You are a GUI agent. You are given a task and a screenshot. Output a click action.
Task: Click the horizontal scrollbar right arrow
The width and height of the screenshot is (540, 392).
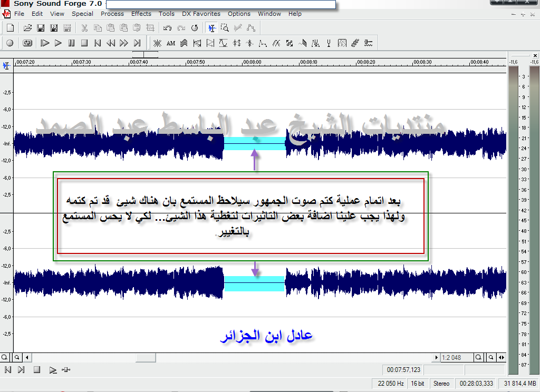coord(436,358)
